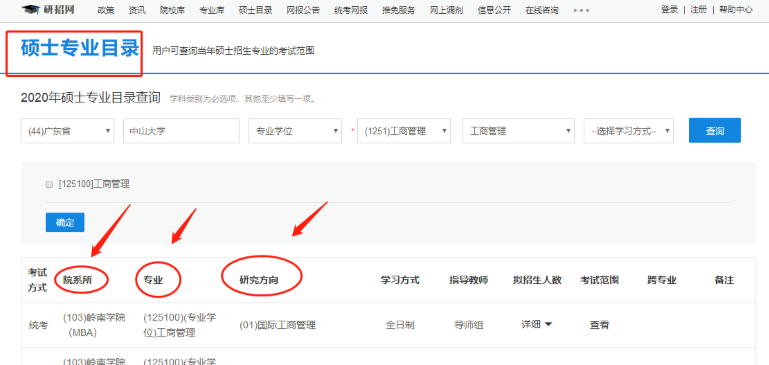The height and width of the screenshot is (365, 769).
Task: Open 网报公告 navigation item
Action: tap(303, 10)
